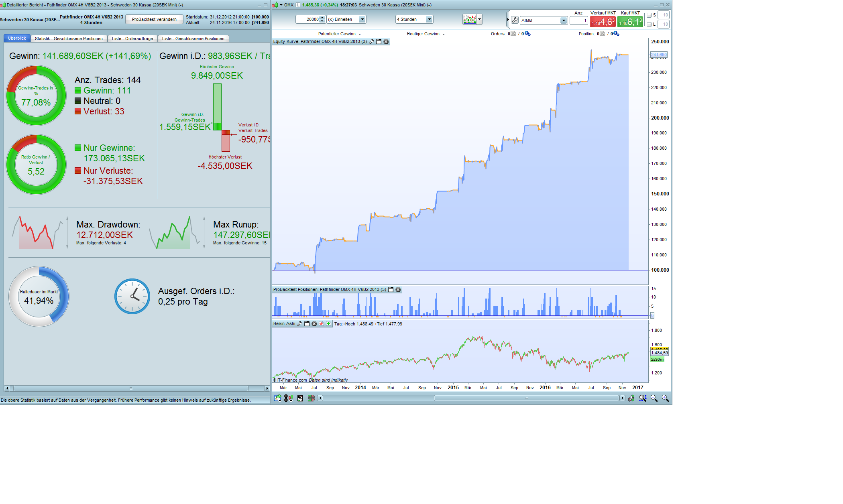The image size is (843, 504).
Task: Open the Liste - Orderaufträge tab
Action: [132, 39]
